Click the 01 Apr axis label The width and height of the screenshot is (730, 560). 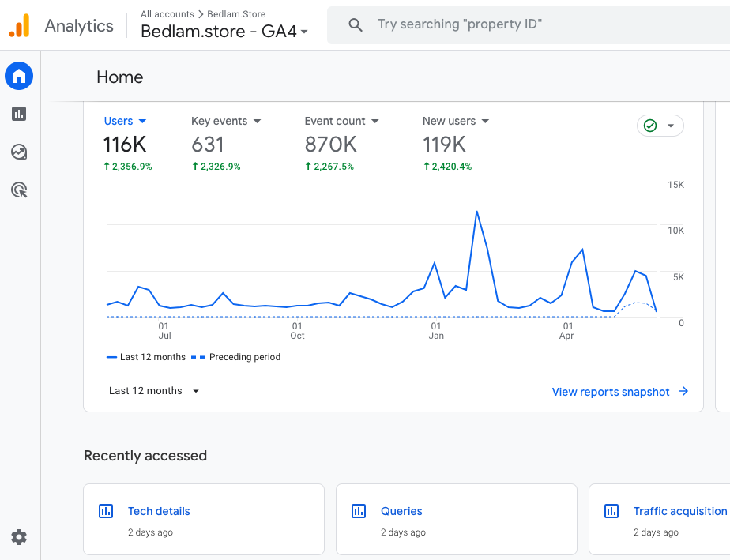567,331
